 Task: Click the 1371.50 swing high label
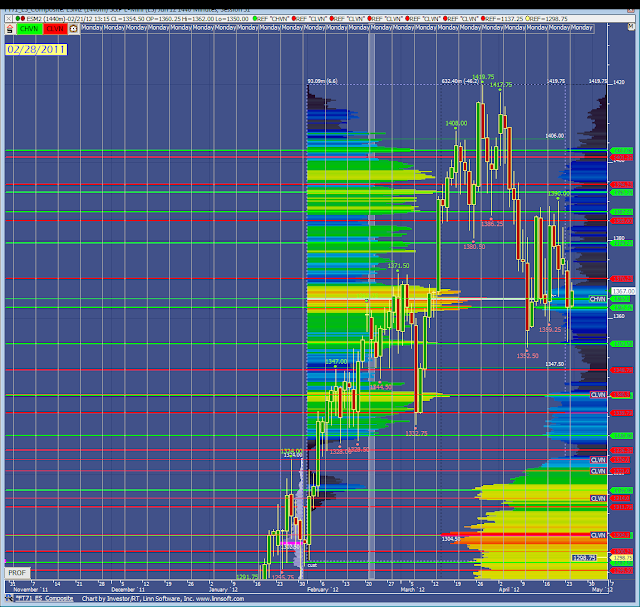pos(398,266)
